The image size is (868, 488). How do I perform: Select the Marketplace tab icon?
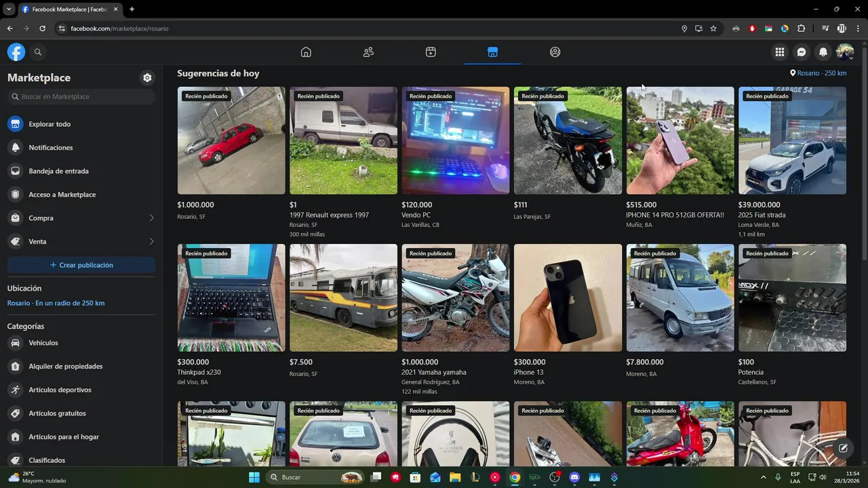pos(493,52)
